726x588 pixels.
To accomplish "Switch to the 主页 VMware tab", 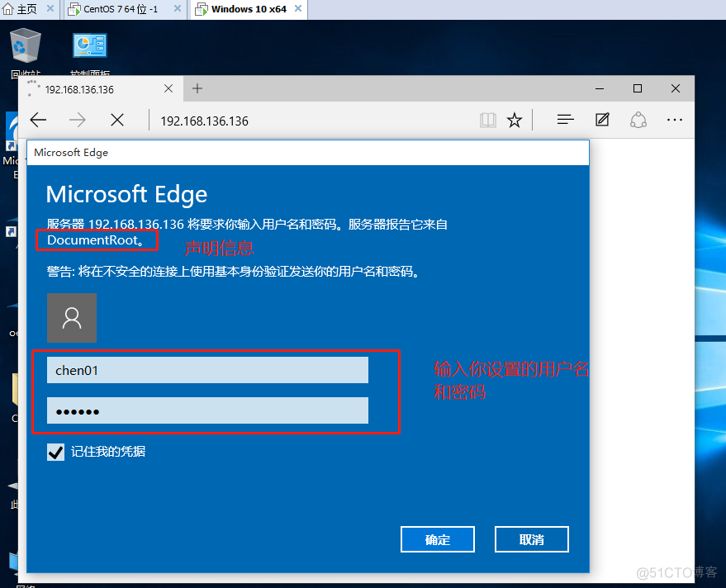I will coord(26,9).
